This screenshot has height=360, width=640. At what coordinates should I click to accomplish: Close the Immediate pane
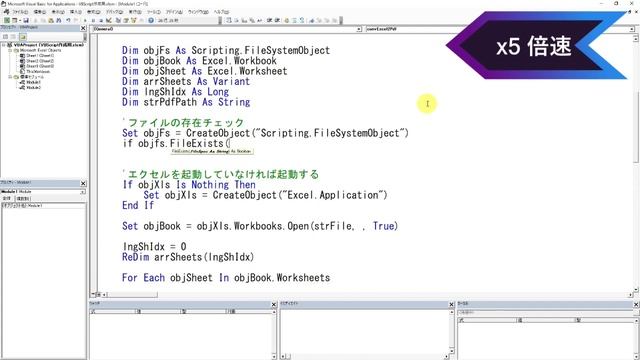[451, 304]
